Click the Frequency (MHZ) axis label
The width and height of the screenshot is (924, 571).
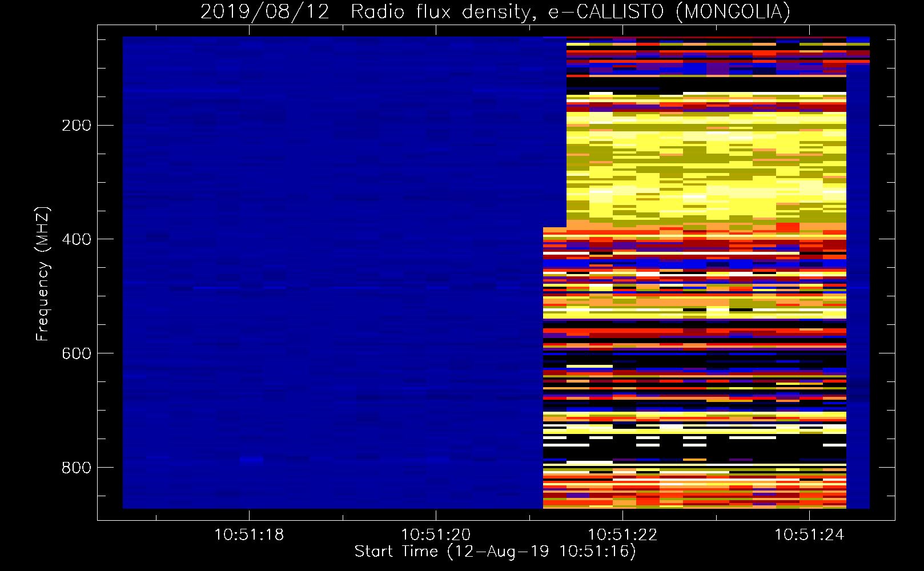43,274
